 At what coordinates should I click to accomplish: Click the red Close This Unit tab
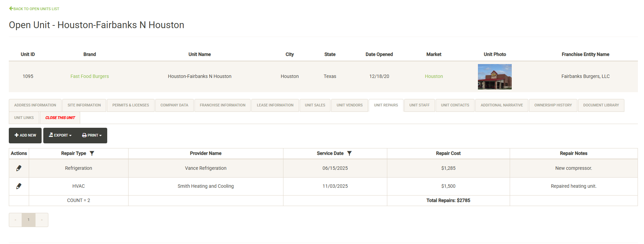[60, 118]
